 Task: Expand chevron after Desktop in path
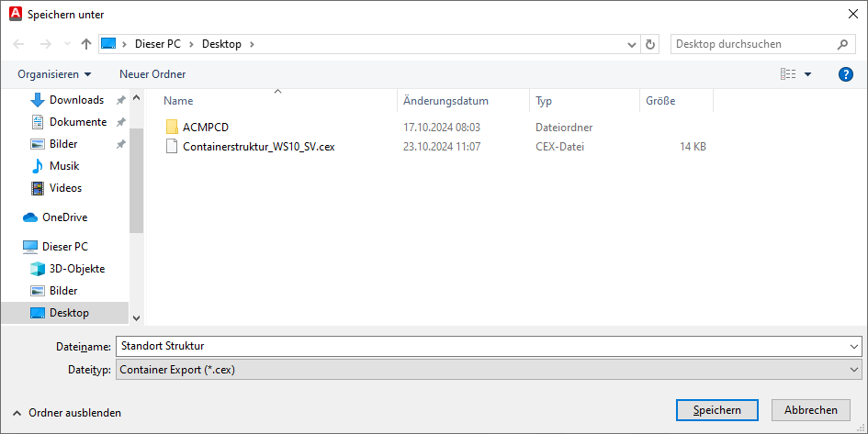click(252, 44)
